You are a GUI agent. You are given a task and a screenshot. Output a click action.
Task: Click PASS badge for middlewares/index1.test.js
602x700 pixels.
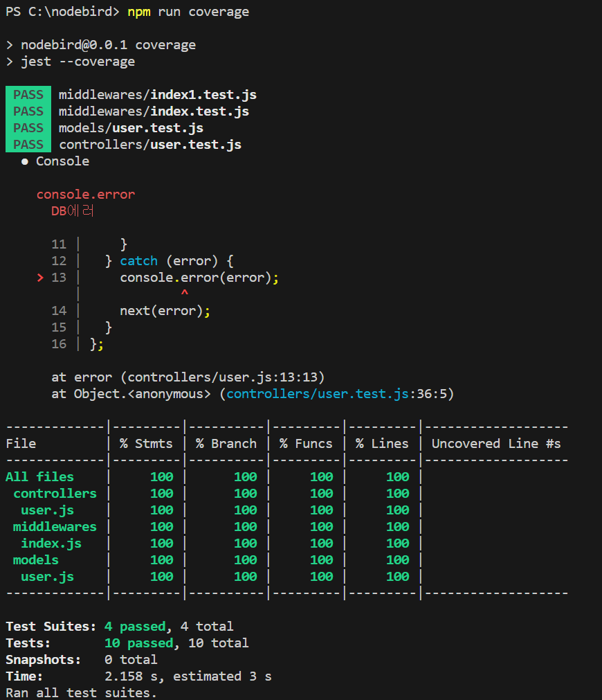pos(28,95)
